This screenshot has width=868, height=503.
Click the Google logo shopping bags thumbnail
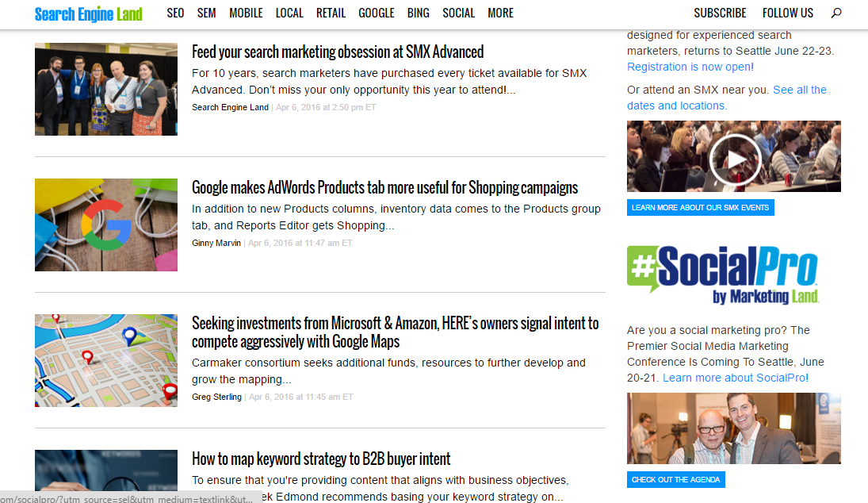pos(106,225)
